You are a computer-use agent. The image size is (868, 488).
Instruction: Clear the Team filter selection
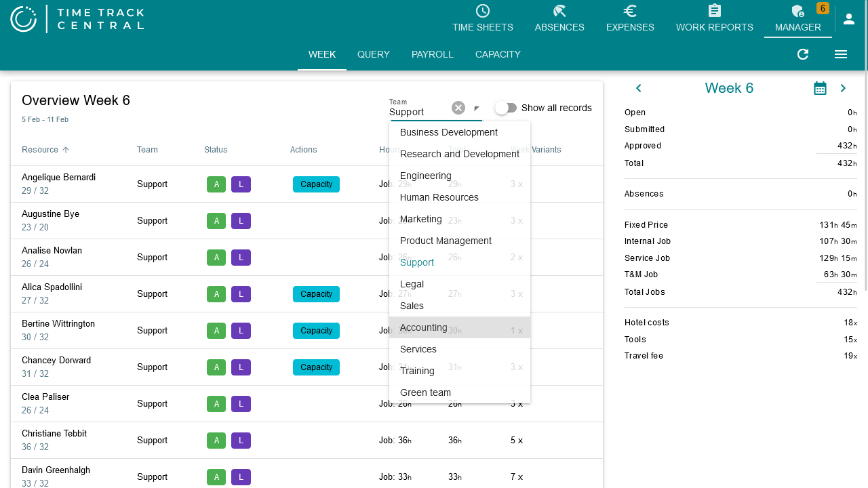(458, 108)
